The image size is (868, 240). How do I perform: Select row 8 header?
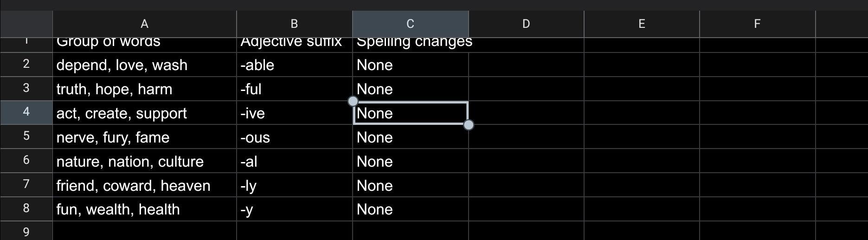[x=26, y=208]
